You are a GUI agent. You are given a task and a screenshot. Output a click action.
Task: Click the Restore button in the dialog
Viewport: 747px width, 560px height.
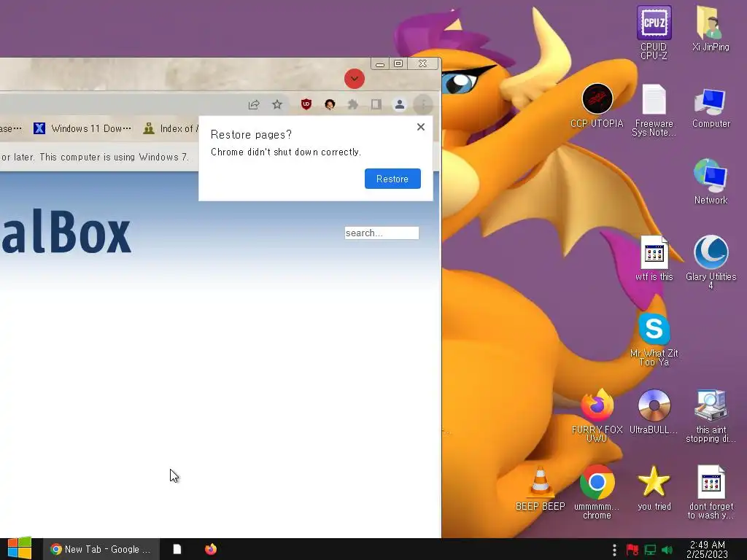[x=392, y=179]
